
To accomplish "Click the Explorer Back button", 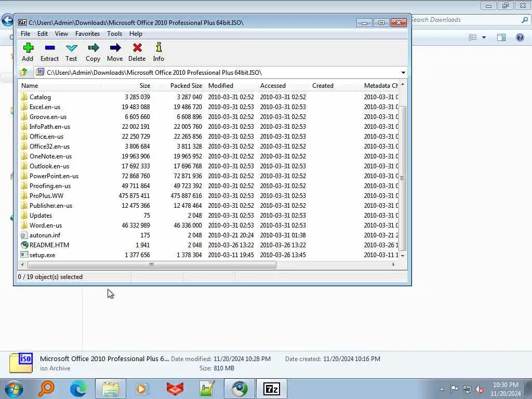I will tap(7, 20).
